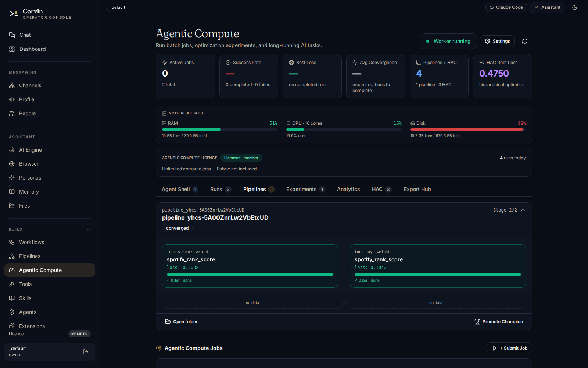Click the 4 runs today text
This screenshot has height=368, width=588.
coord(513,158)
